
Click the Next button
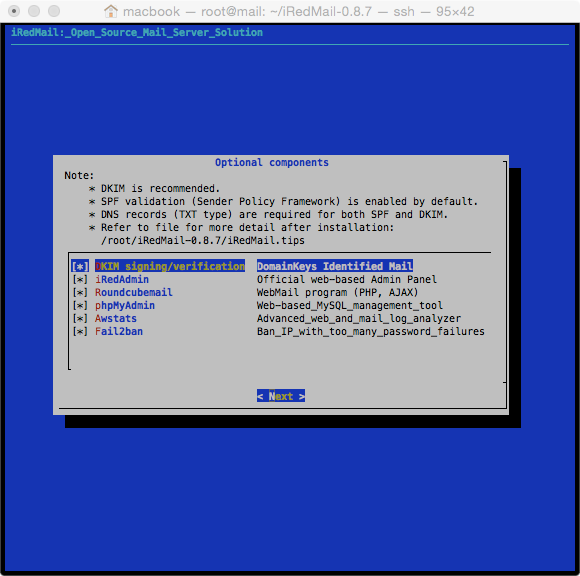click(281, 396)
